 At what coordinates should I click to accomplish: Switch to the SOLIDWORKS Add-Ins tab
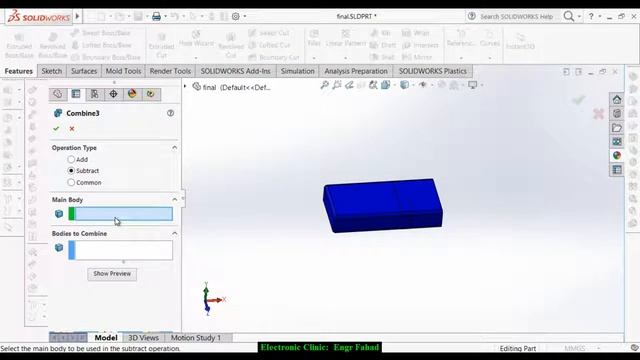click(x=236, y=71)
